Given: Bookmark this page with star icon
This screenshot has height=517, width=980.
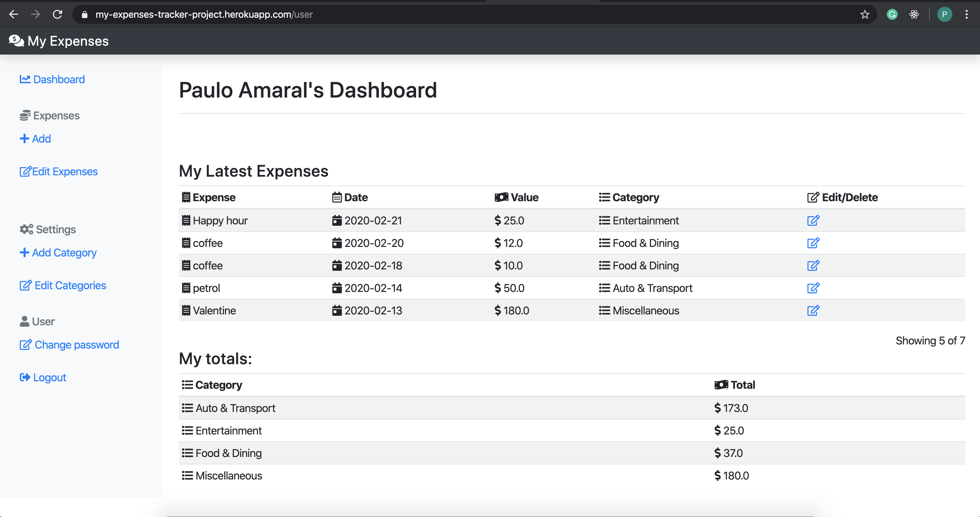Looking at the screenshot, I should point(865,14).
